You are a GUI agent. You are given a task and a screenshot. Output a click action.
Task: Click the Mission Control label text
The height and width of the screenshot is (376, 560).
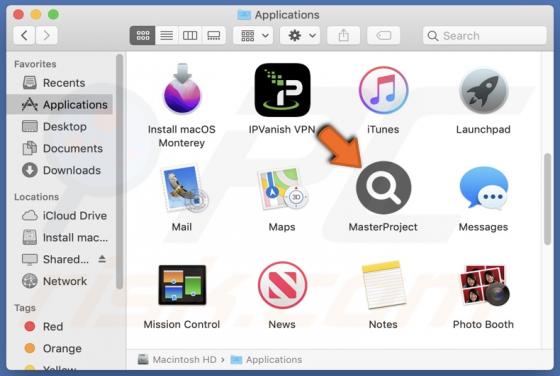click(182, 324)
